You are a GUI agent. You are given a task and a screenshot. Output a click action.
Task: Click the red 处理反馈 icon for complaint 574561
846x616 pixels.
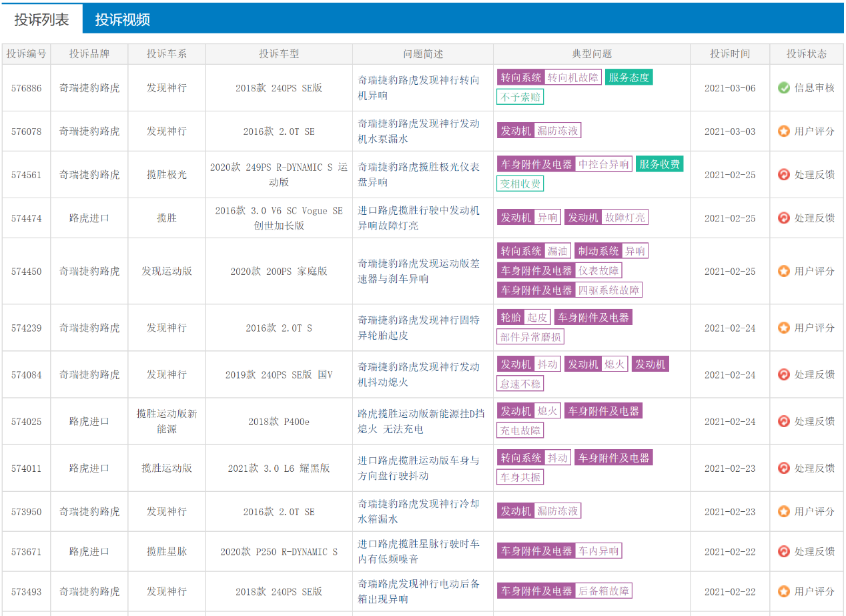(784, 174)
